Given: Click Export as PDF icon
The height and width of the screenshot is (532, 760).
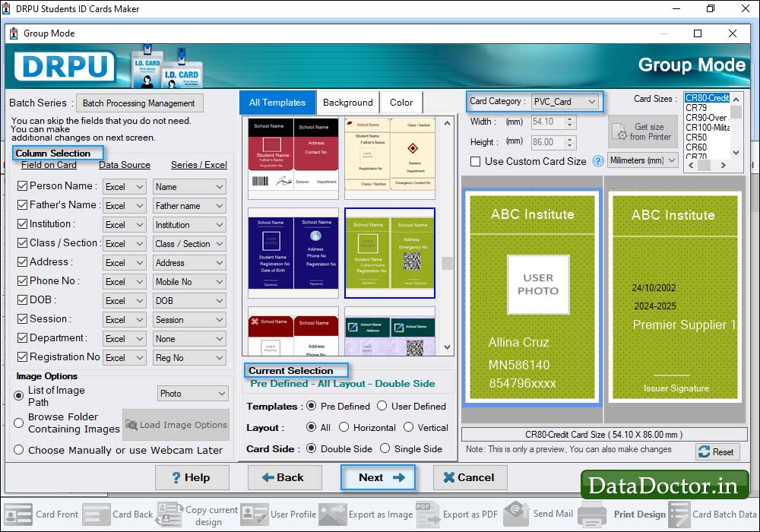Looking at the screenshot, I should click(x=427, y=514).
